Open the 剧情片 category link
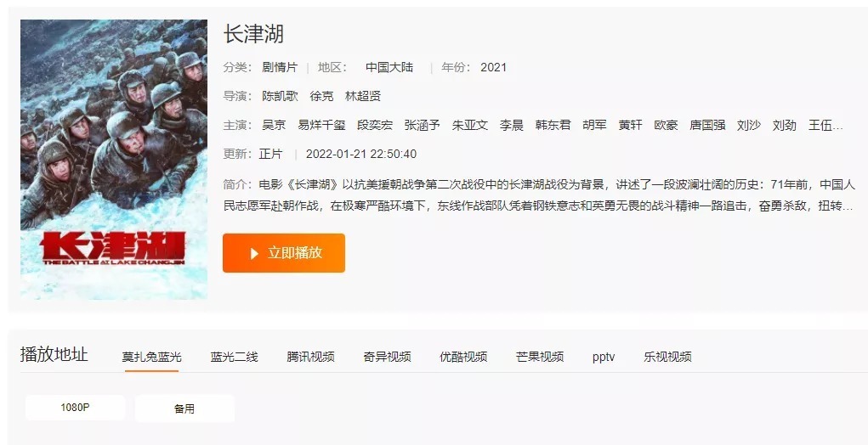 tap(280, 67)
